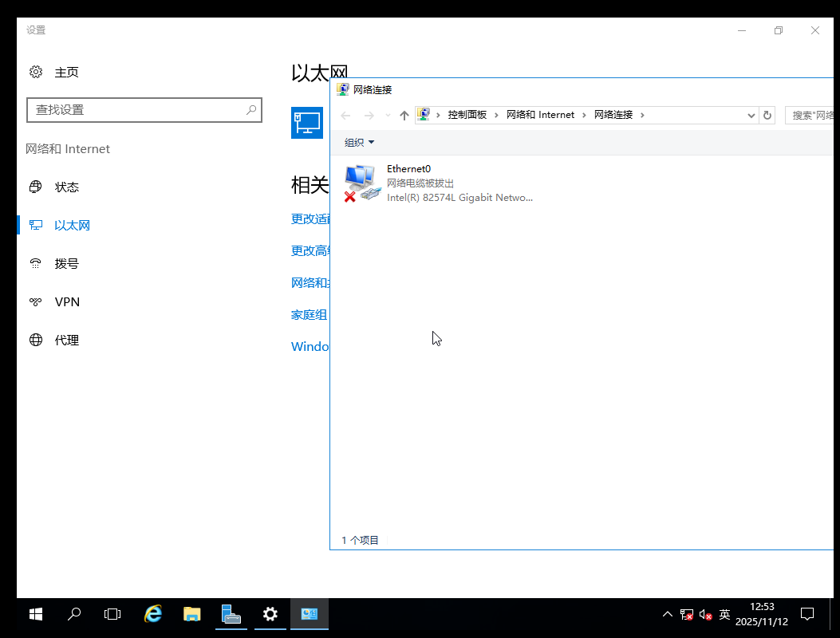Switch to Settings gear in taskbar

(270, 614)
